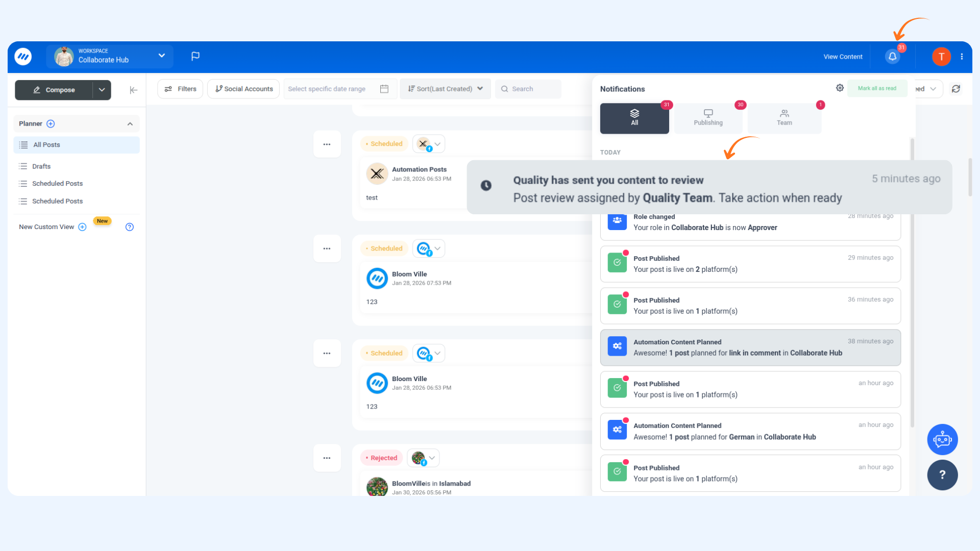
Task: Click three-dot menu beside Automation Posts
Action: click(x=327, y=144)
